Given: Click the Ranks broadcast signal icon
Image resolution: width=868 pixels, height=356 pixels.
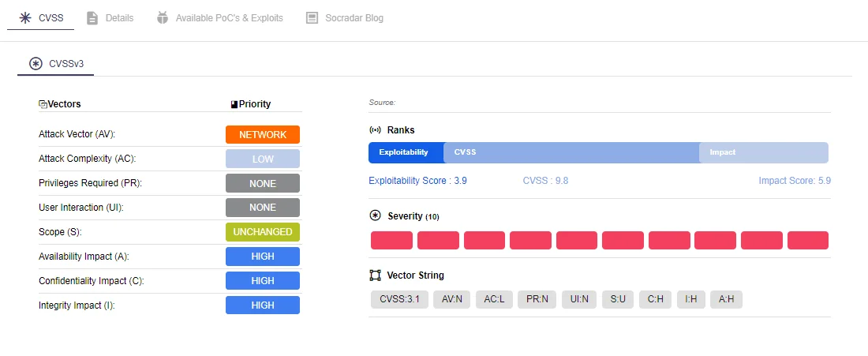Looking at the screenshot, I should point(375,130).
